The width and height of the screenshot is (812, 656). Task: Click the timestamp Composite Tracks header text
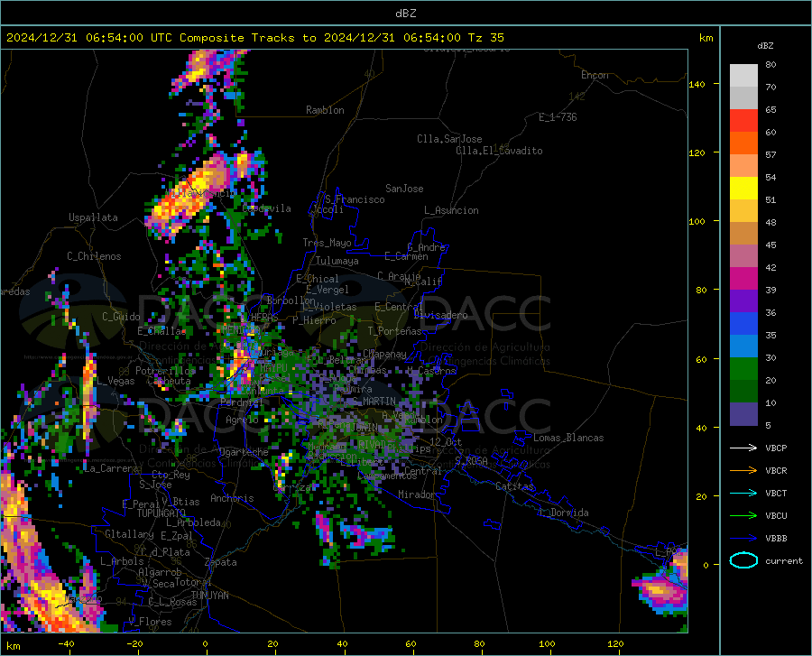click(x=255, y=38)
